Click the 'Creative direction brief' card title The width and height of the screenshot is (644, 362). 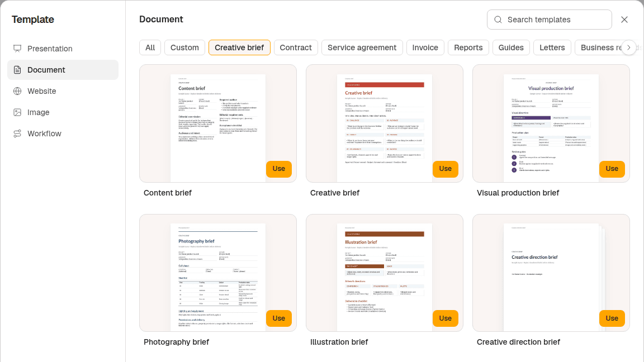coord(518,342)
